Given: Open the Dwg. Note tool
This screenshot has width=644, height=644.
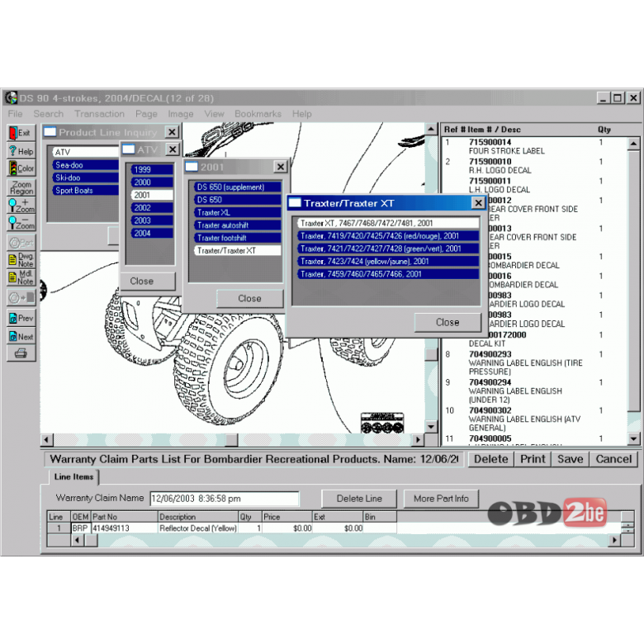Looking at the screenshot, I should [x=21, y=260].
